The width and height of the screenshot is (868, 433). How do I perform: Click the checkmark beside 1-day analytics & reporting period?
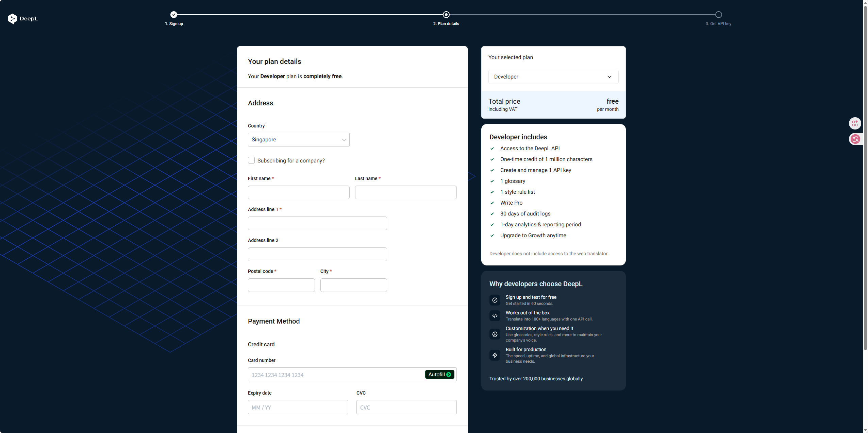tap(492, 225)
